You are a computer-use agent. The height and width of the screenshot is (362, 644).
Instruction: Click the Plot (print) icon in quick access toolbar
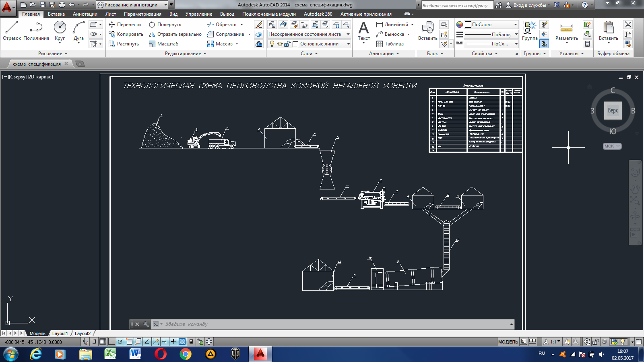(x=62, y=5)
